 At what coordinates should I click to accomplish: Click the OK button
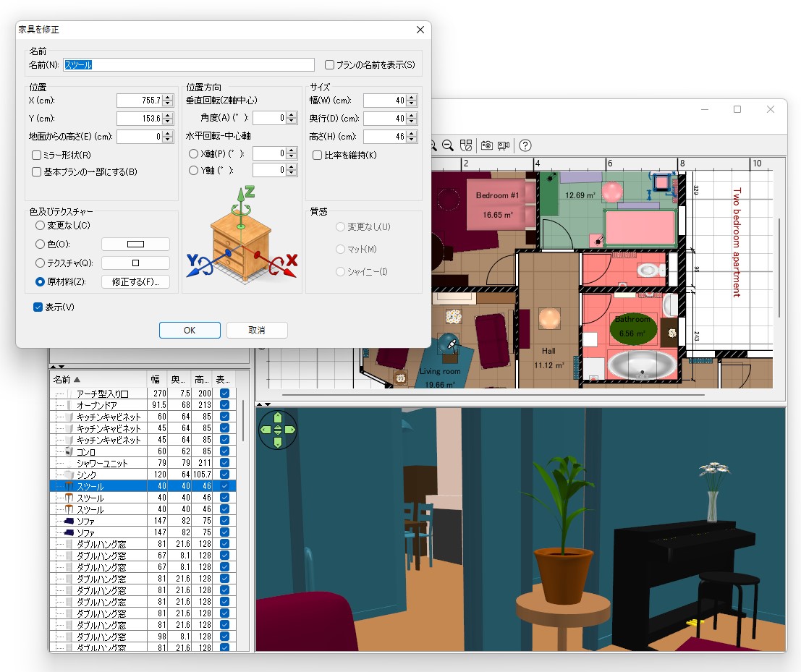(190, 331)
